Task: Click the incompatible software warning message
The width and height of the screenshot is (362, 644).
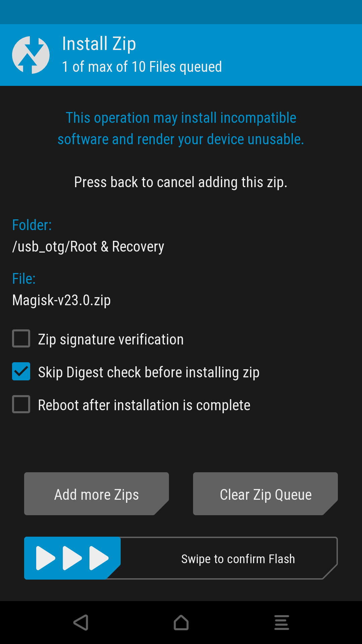Action: click(x=181, y=128)
